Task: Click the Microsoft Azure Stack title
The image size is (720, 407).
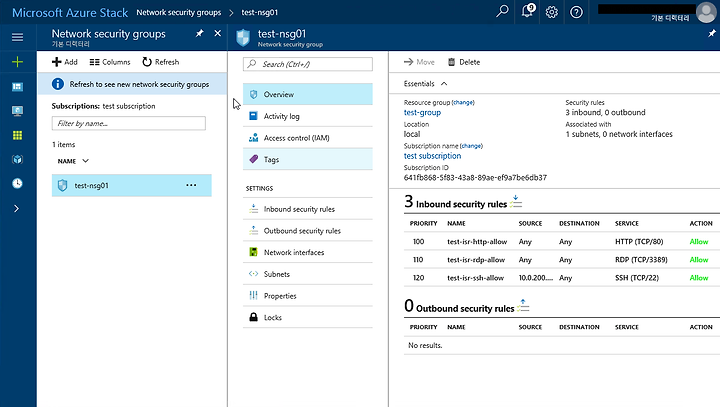Action: 70,12
